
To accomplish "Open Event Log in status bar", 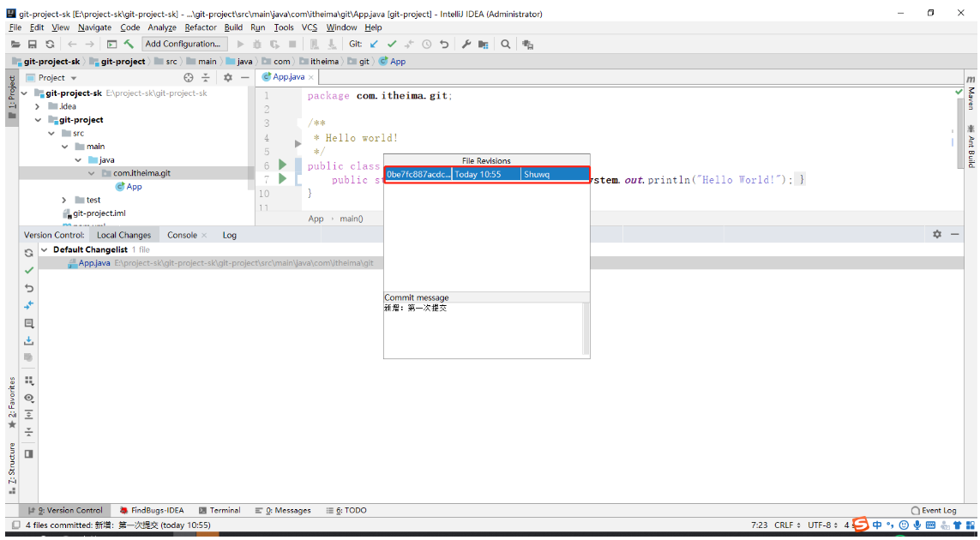I will point(934,511).
